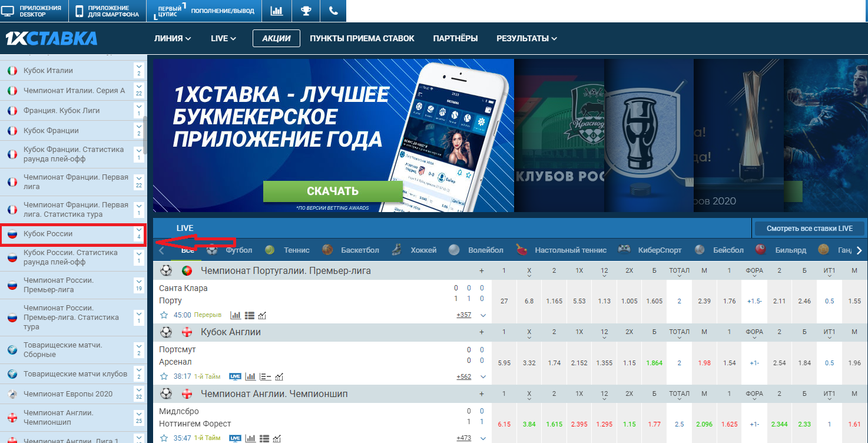Select the Теннис ball icon in sports bar
Viewport: 868px width, 443px height.
[270, 250]
